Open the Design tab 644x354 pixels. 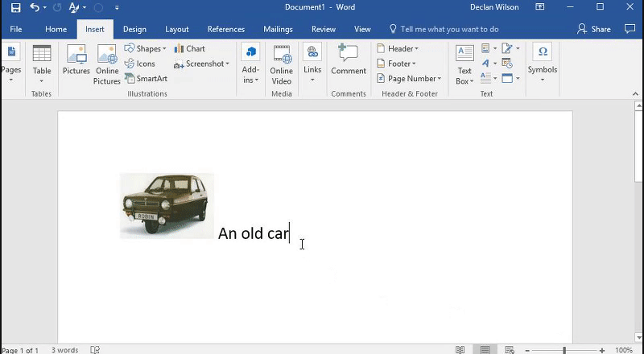[134, 29]
